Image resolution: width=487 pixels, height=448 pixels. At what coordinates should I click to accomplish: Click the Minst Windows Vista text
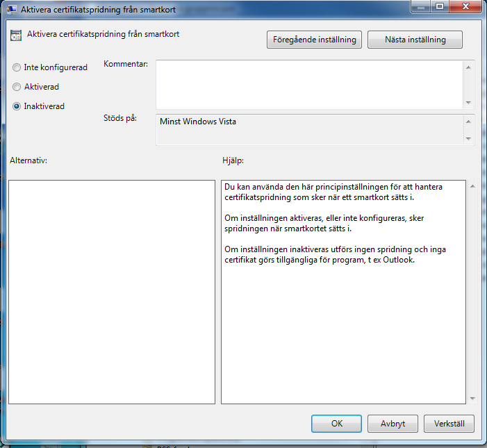198,122
